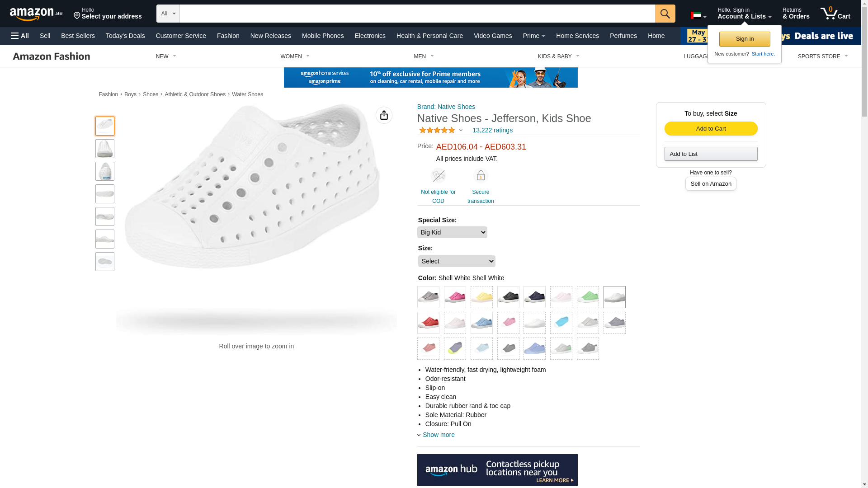Click the Amazon.ae logo
The width and height of the screenshot is (868, 488).
point(36,14)
